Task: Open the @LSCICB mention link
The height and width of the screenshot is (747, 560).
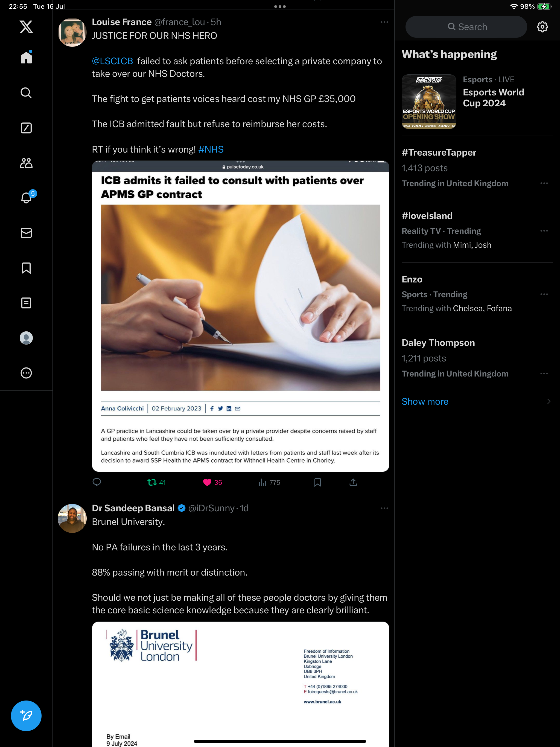Action: (112, 61)
